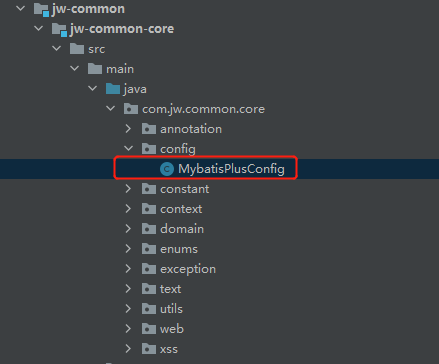The image size is (439, 364).
Task: Collapse the config package chevron
Action: pos(128,149)
